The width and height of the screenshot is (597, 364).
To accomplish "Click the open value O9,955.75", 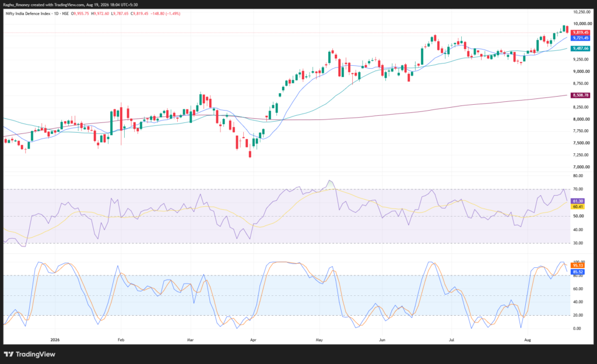I will pos(80,14).
